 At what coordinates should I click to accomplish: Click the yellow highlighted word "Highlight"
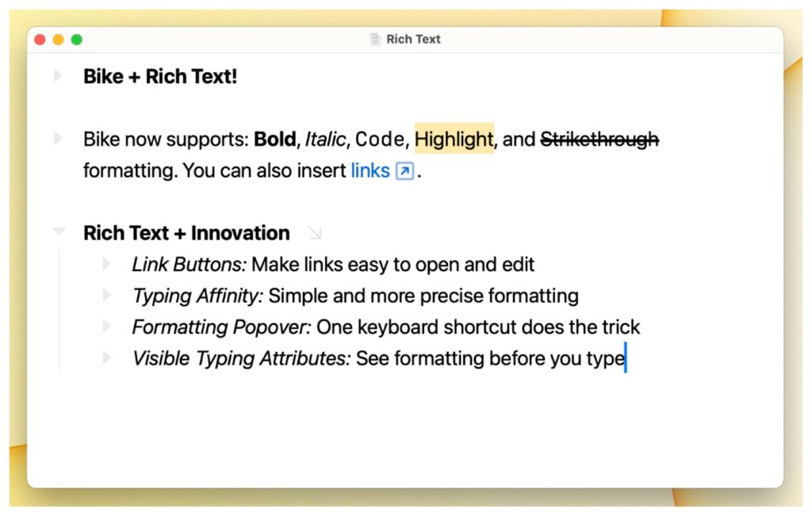coord(454,140)
